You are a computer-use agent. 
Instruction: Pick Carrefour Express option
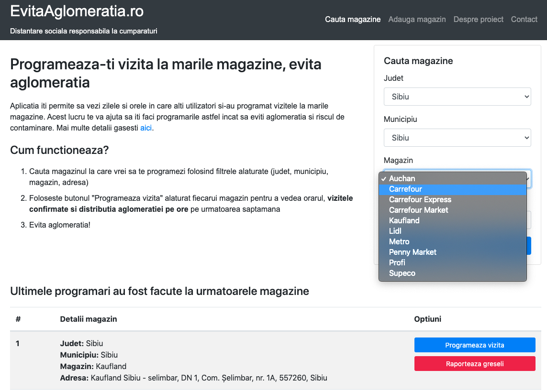[x=452, y=200]
